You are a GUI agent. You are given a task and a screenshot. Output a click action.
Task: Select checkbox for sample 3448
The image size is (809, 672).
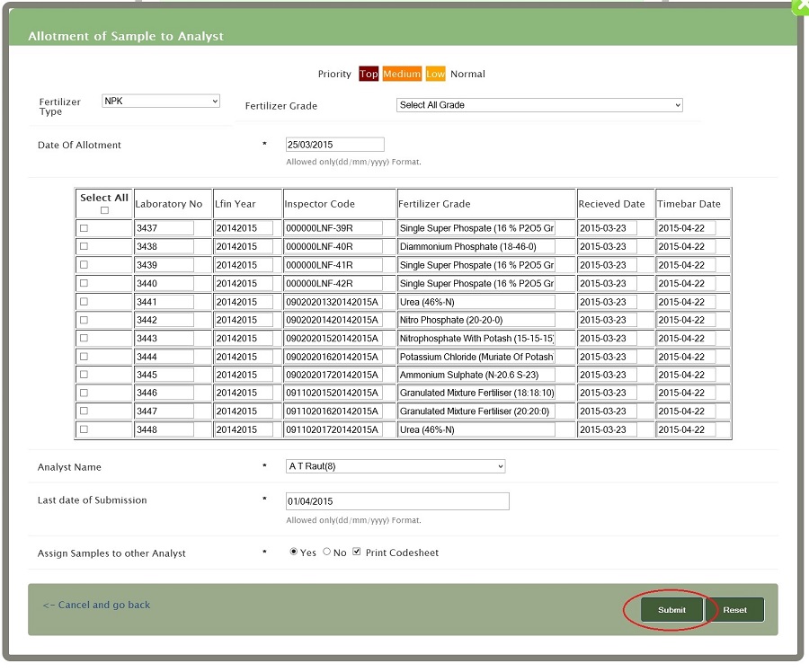tap(84, 429)
